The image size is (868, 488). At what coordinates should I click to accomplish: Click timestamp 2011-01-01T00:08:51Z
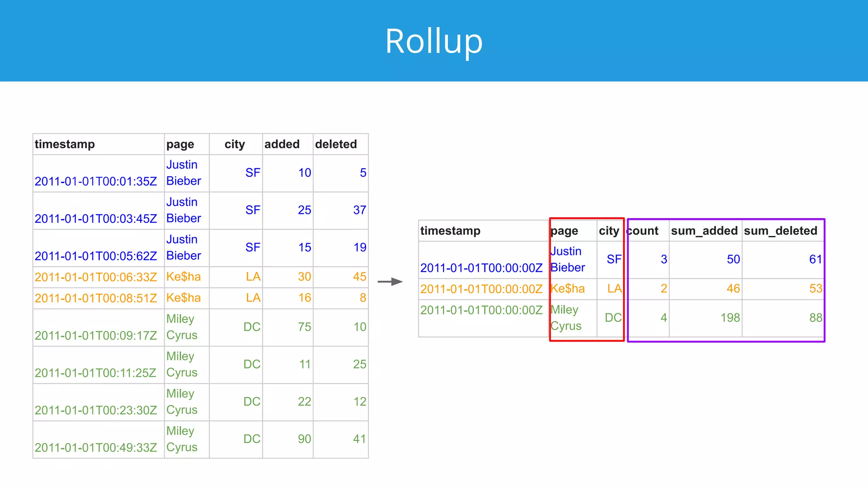[x=96, y=298]
